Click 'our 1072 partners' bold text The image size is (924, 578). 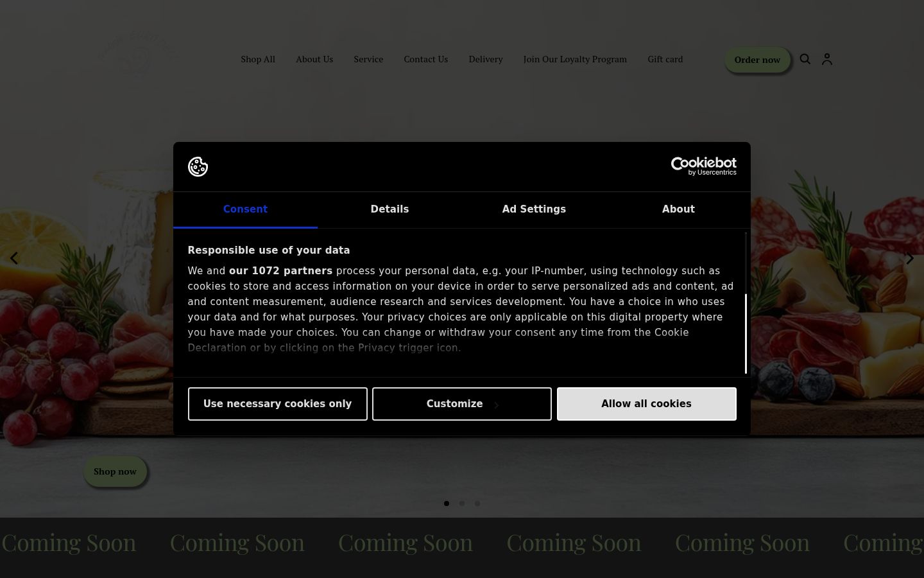280,271
